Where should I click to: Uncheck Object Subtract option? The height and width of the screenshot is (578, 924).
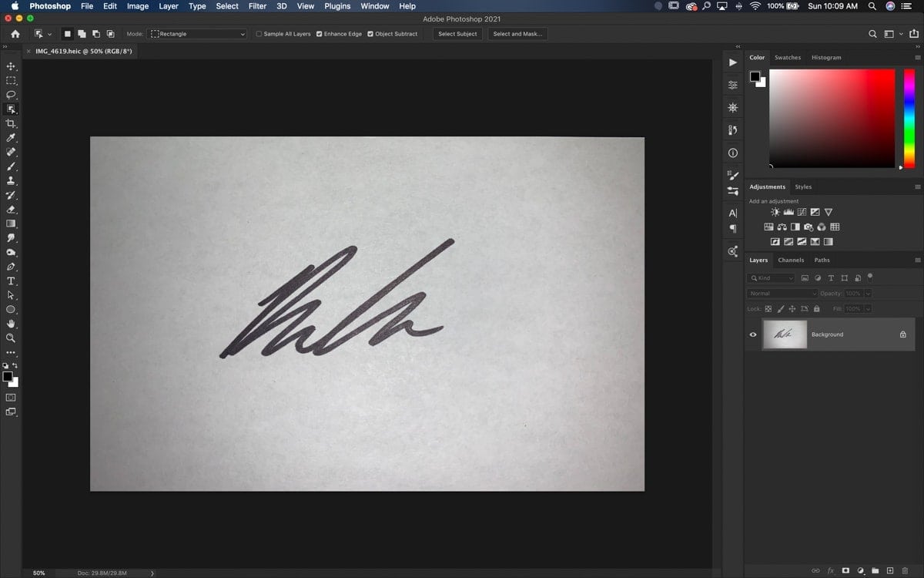point(370,34)
